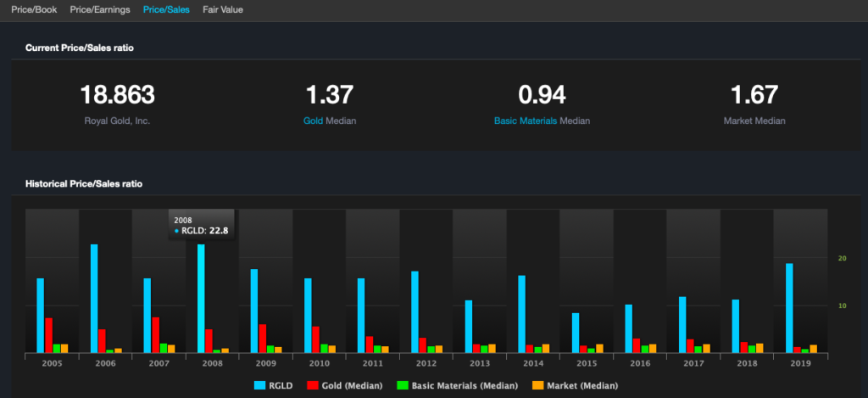Click the blue RGLD bar for 2011
Image resolution: width=868 pixels, height=398 pixels.
click(361, 316)
